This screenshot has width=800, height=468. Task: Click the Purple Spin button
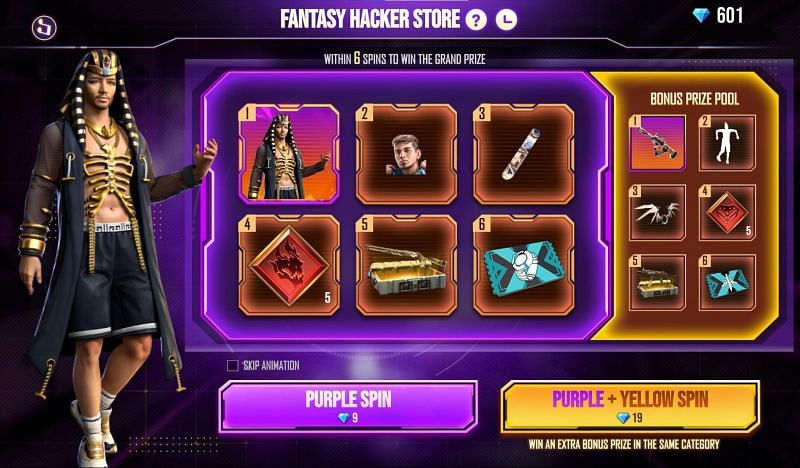click(348, 406)
